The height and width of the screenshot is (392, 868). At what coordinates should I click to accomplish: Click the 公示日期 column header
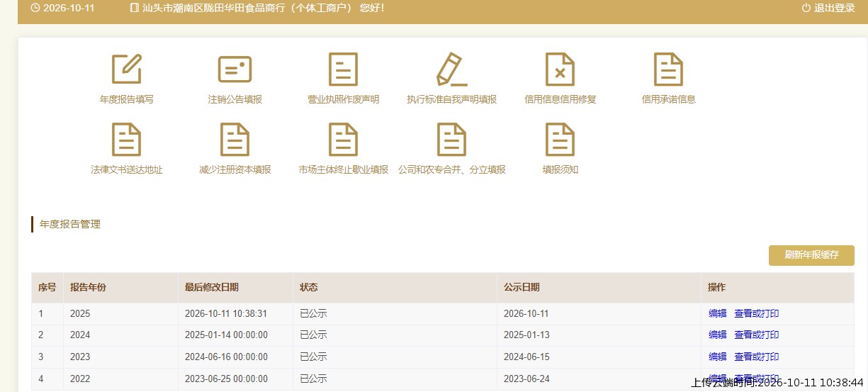pyautogui.click(x=522, y=287)
